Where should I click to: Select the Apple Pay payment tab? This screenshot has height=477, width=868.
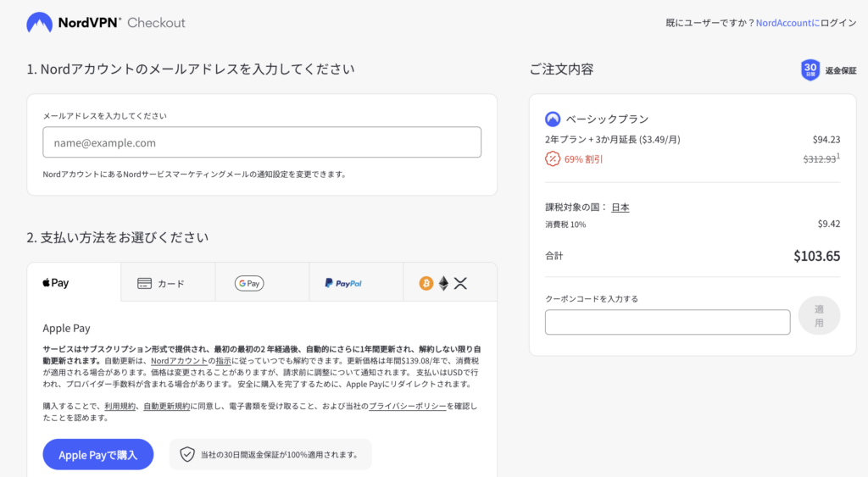coord(74,282)
